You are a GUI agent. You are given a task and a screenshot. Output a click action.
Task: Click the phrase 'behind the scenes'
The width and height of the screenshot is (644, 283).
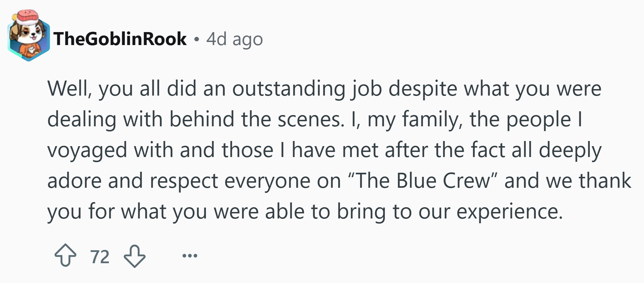click(256, 119)
